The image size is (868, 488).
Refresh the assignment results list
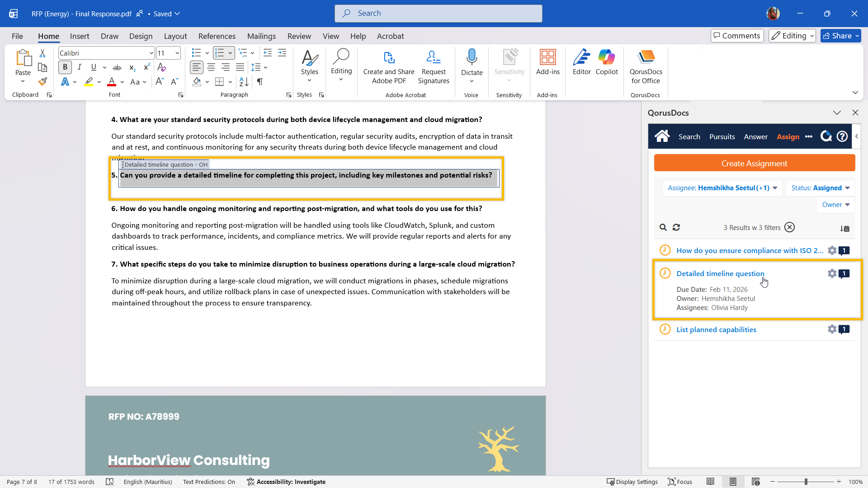(676, 227)
